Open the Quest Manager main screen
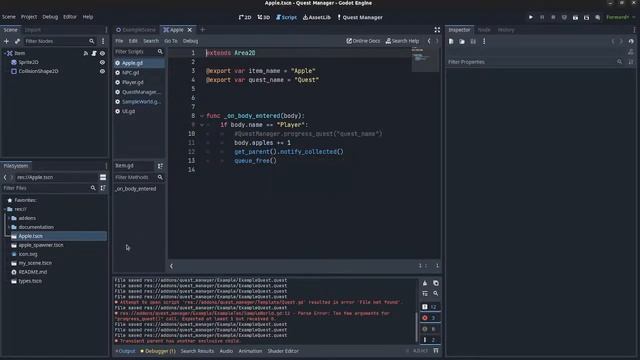The height and width of the screenshot is (360, 640). pyautogui.click(x=360, y=17)
